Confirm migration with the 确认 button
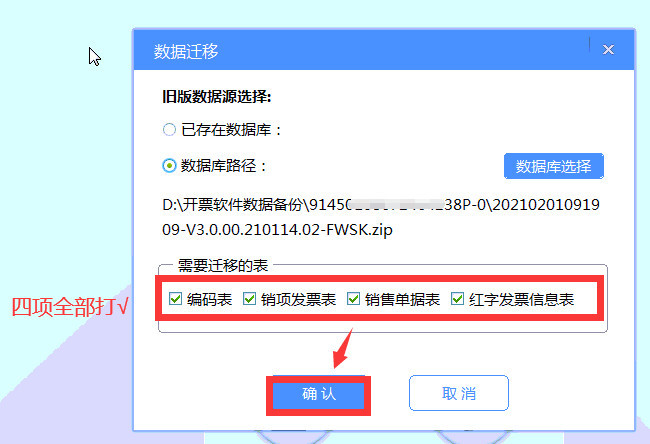This screenshot has height=444, width=650. tap(318, 394)
